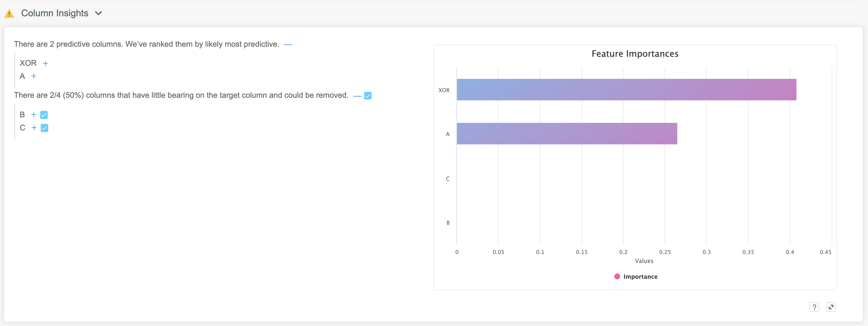Uncheck the checkbox for column B

tap(44, 115)
